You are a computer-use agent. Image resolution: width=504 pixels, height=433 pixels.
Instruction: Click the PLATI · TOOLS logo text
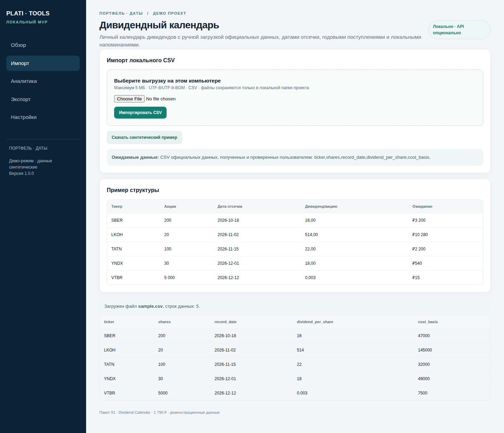28,13
